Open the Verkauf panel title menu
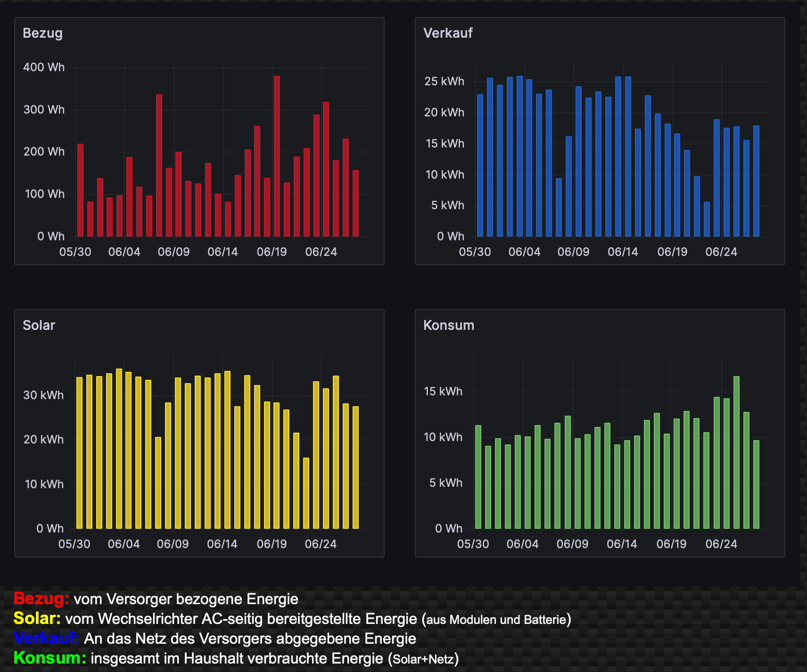 click(x=447, y=33)
